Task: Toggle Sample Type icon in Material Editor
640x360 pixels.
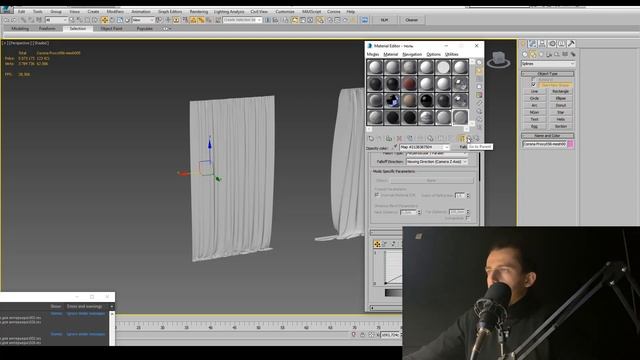Action: 479,62
